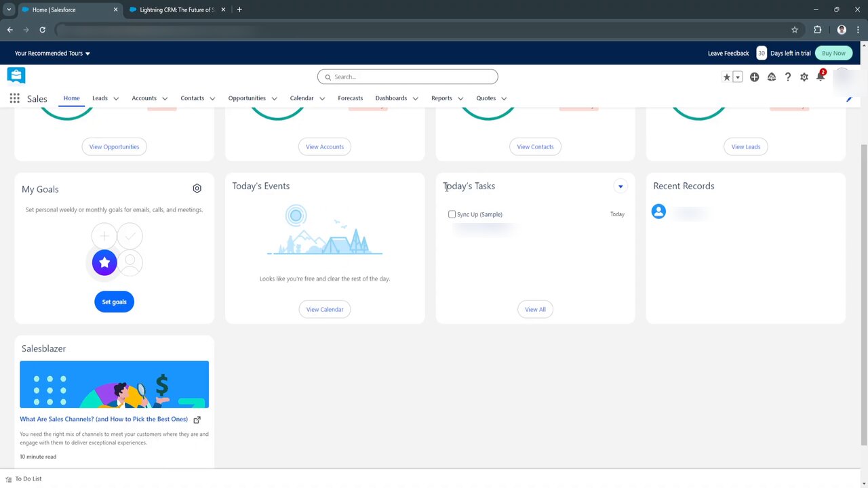Click the View Leads button
868x488 pixels.
pyautogui.click(x=746, y=146)
